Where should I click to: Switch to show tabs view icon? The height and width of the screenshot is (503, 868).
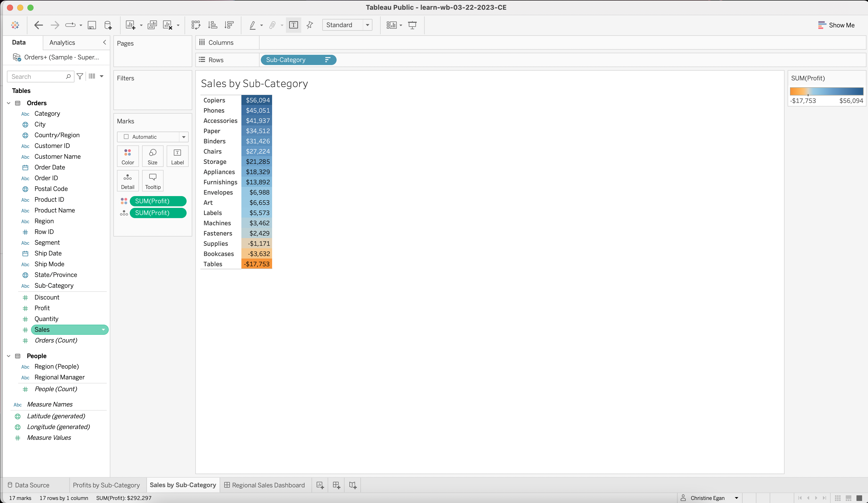point(859,498)
